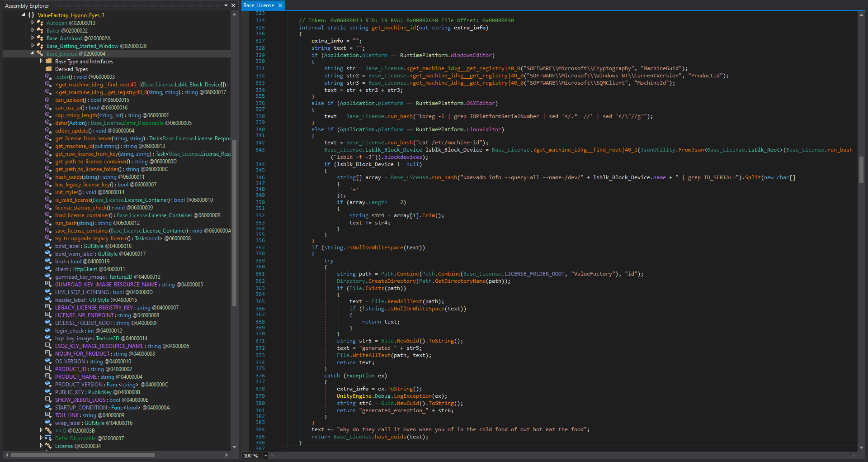Expand the Autogen class node
868x462 pixels.
pos(33,23)
